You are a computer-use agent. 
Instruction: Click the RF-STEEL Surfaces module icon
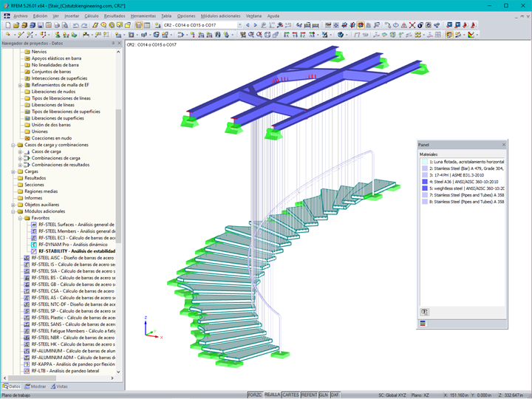34,225
